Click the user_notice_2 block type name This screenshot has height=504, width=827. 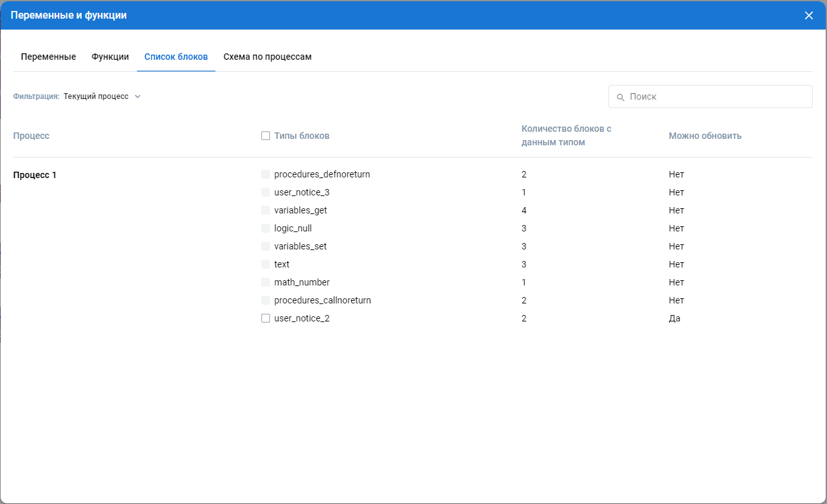point(302,318)
